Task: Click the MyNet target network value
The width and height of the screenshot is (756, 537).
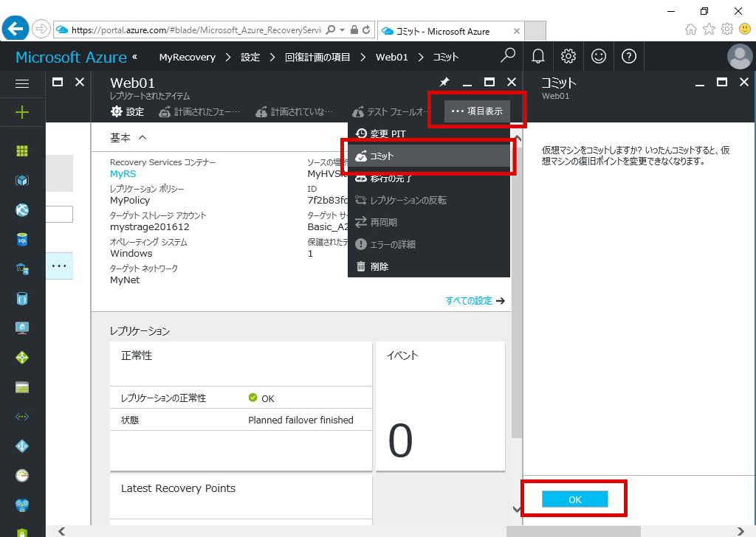Action: click(124, 280)
